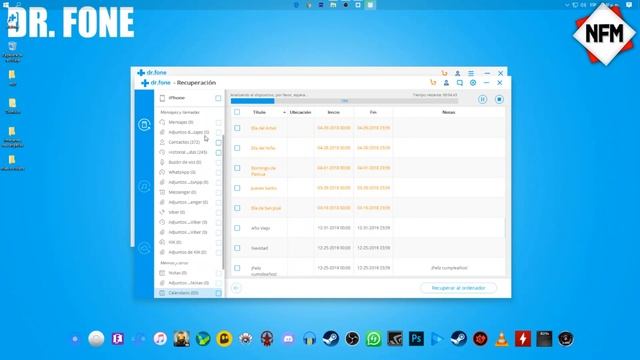
Task: Click the cart icon in back dr.fone window
Action: [444, 73]
